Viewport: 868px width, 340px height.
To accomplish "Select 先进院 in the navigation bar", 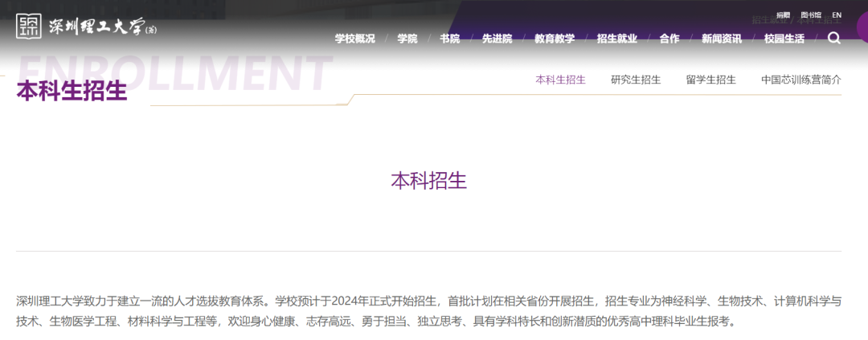I will tap(497, 39).
